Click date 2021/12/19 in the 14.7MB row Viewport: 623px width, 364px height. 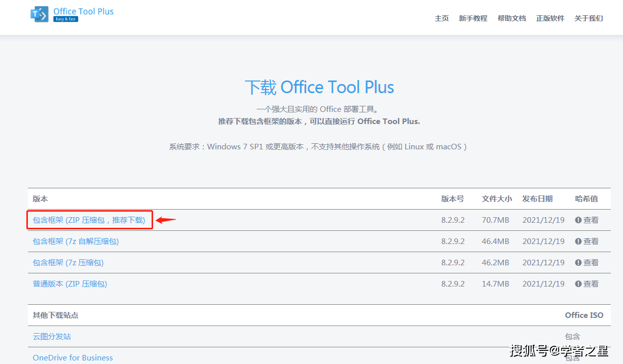543,284
